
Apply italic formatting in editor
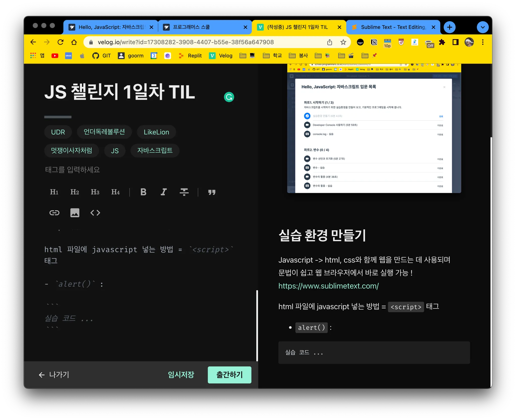tap(164, 192)
